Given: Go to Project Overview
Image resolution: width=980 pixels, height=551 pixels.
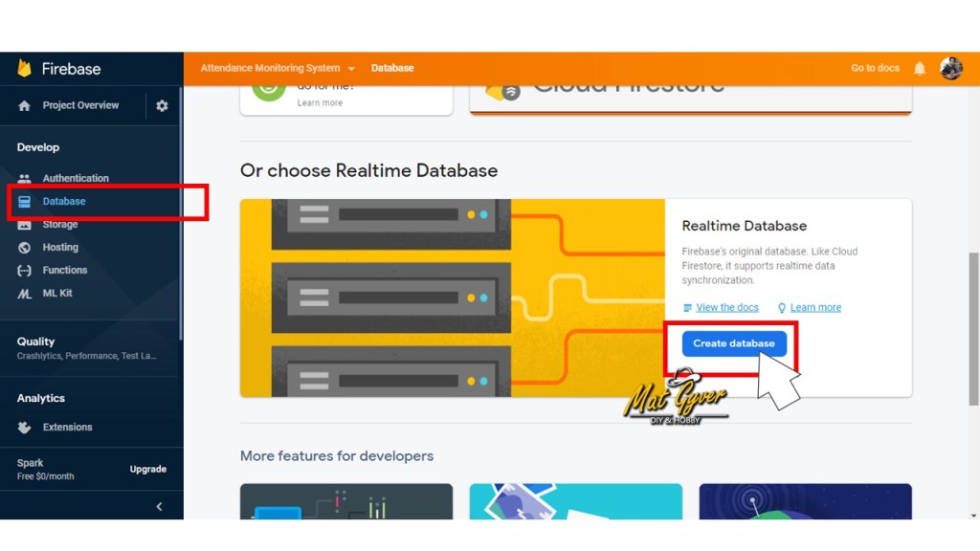Looking at the screenshot, I should tap(80, 106).
